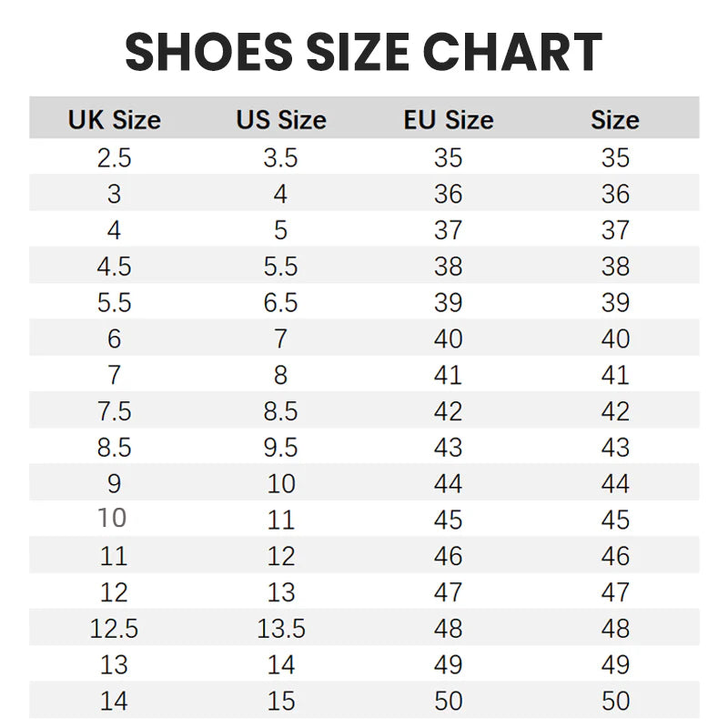Click the SHOES SIZE CHART title

point(363,52)
